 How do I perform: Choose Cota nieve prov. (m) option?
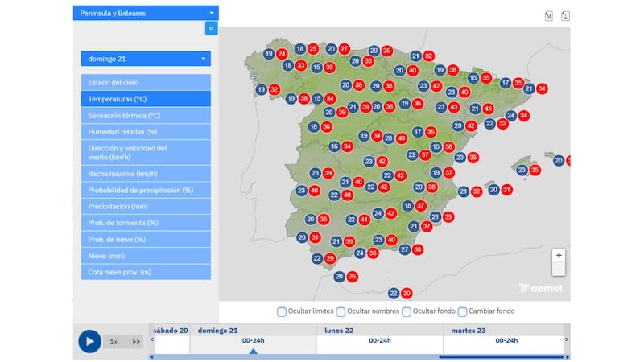(146, 272)
